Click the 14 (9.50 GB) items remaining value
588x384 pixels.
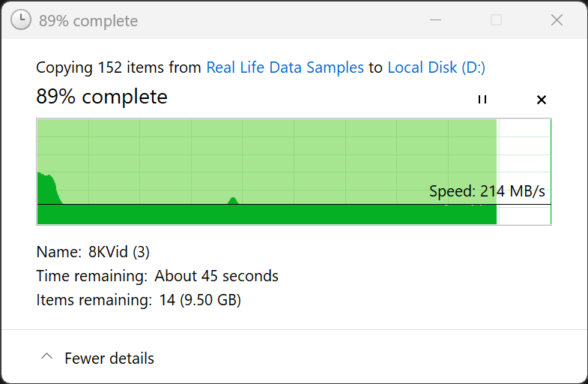pyautogui.click(x=200, y=300)
